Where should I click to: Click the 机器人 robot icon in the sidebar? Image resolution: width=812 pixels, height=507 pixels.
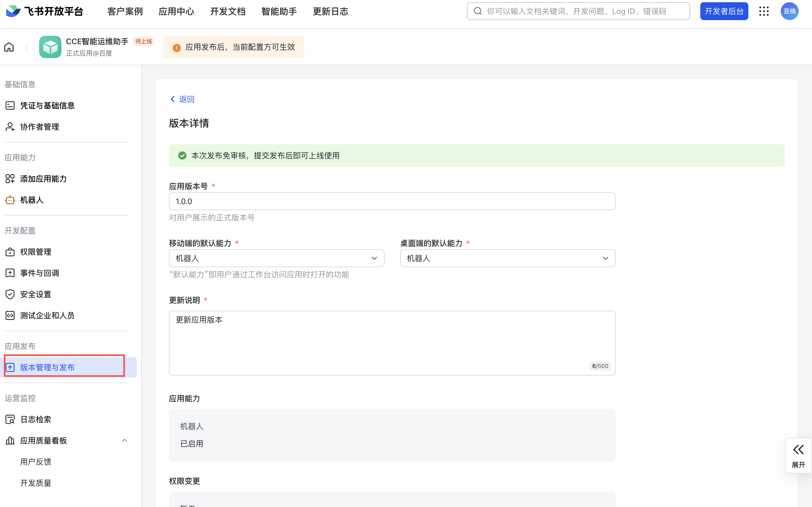pyautogui.click(x=10, y=200)
